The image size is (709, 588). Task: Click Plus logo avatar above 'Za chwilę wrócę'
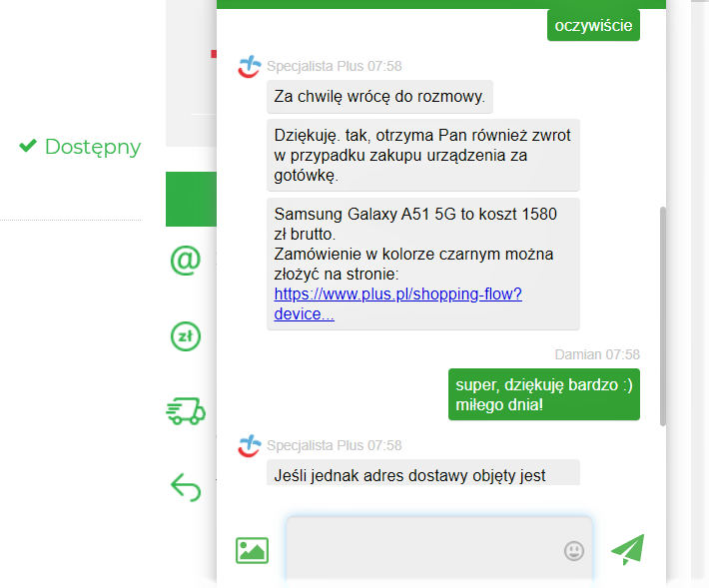[x=249, y=67]
